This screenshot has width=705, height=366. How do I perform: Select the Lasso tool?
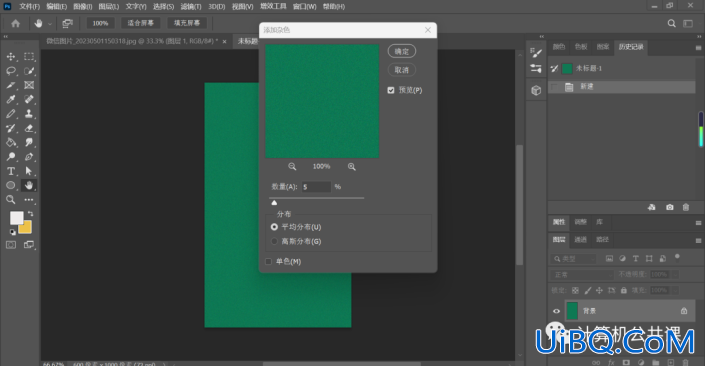[x=11, y=71]
